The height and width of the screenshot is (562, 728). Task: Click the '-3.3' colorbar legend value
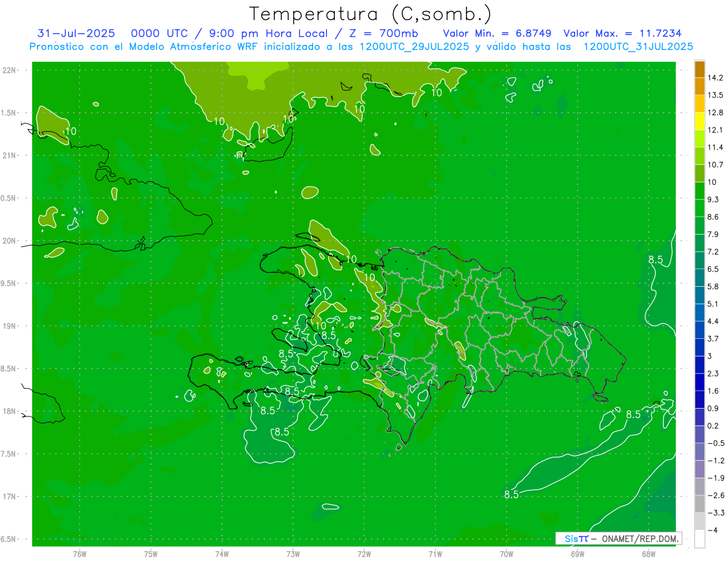(x=715, y=513)
